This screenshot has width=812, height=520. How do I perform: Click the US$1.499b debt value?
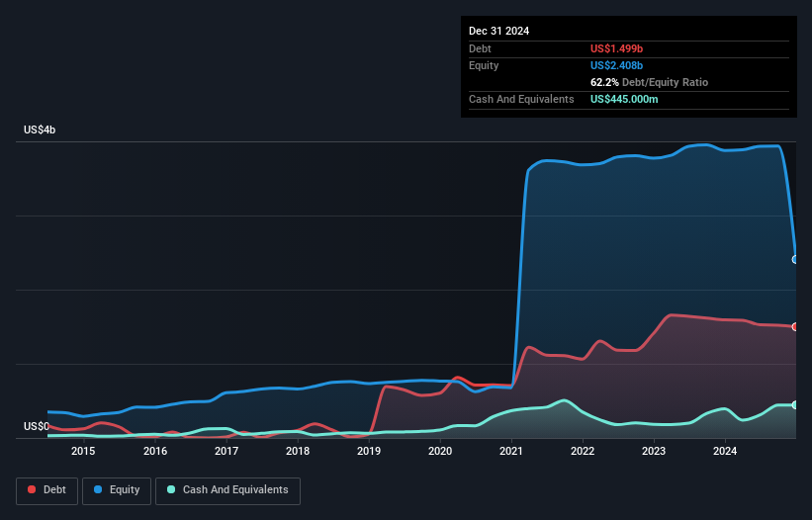616,48
